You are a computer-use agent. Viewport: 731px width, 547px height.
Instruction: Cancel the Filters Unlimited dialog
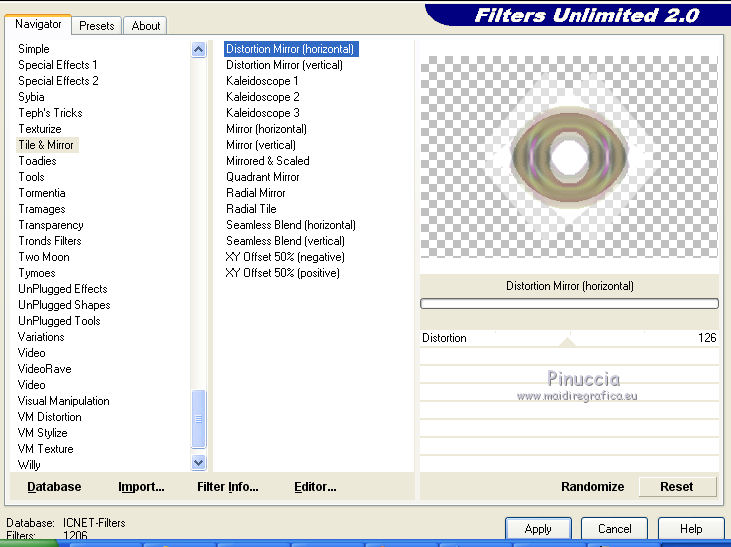click(614, 529)
